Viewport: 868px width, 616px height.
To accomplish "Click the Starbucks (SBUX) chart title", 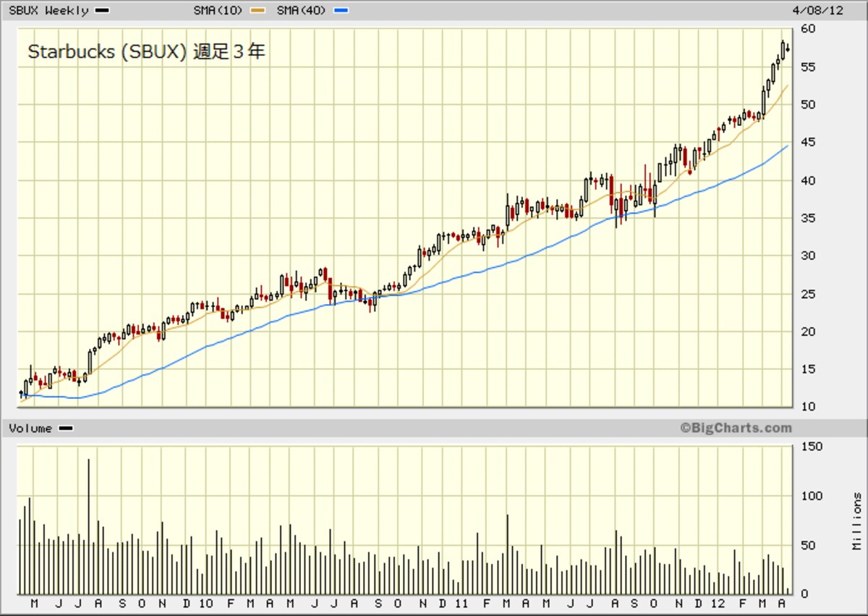I will click(147, 52).
